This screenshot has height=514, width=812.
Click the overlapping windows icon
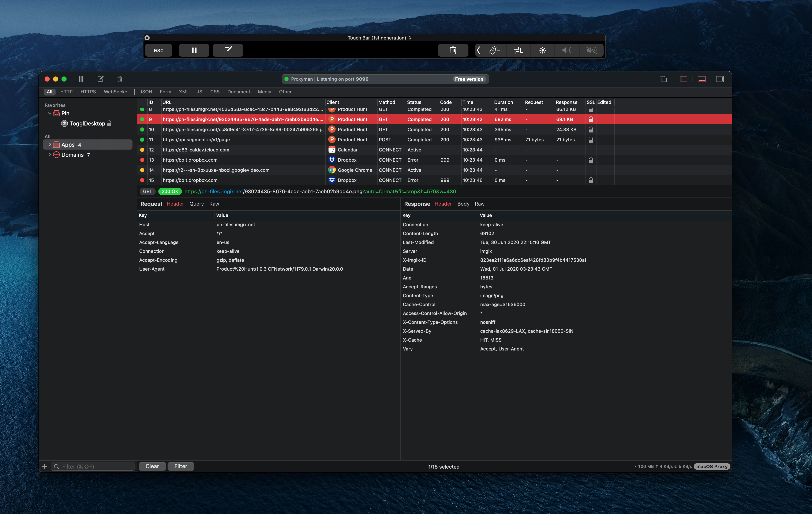[663, 79]
